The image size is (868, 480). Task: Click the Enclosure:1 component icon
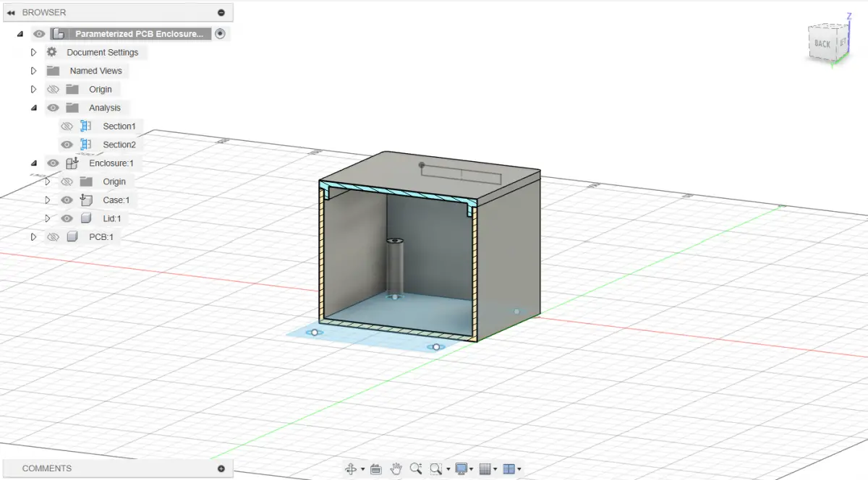pyautogui.click(x=72, y=163)
